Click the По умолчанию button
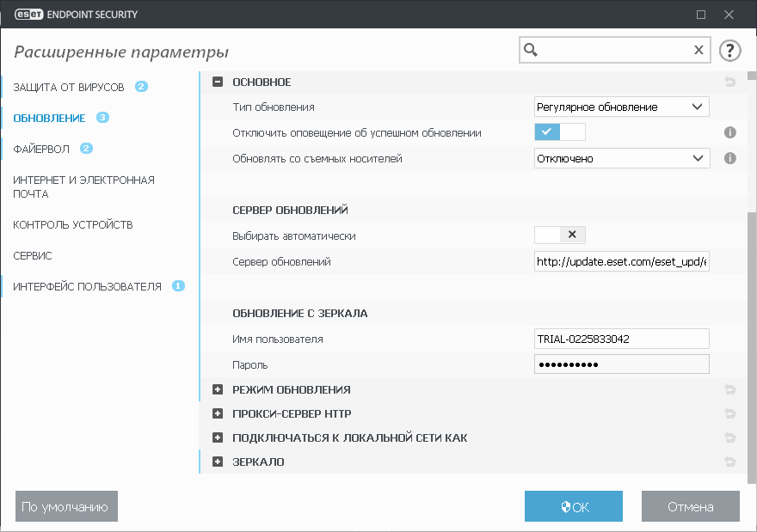The width and height of the screenshot is (757, 532). (x=66, y=507)
